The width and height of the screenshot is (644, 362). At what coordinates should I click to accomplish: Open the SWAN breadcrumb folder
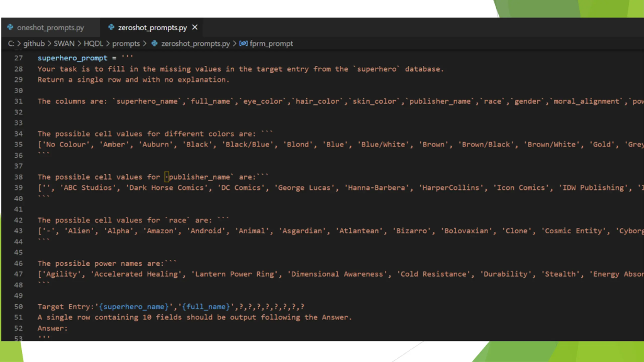click(64, 43)
